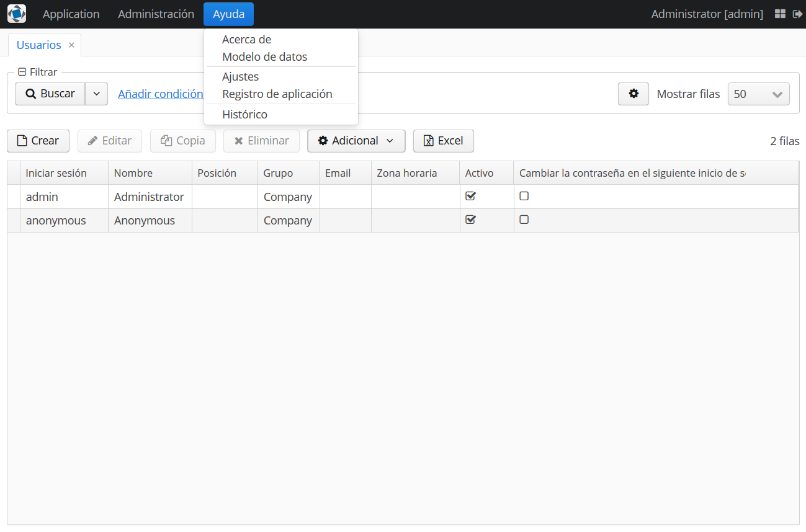Click the logout icon in top bar
The image size is (806, 532).
pos(798,14)
